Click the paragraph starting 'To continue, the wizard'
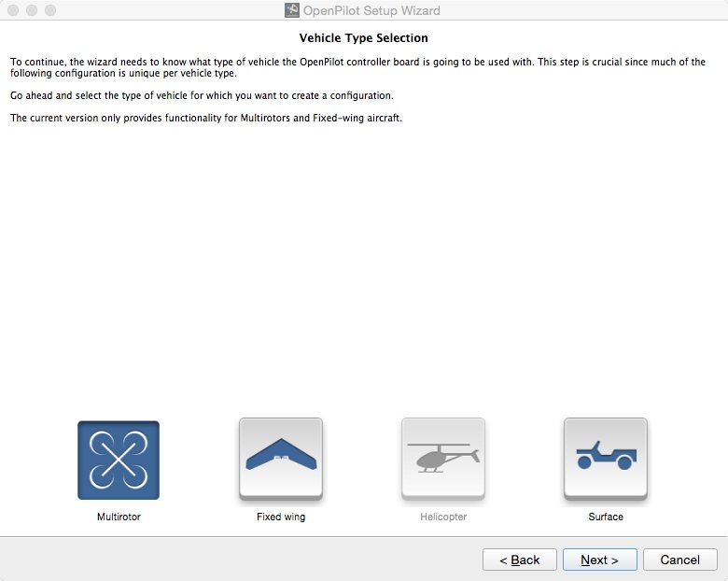This screenshot has height=581, width=728. pos(357,67)
